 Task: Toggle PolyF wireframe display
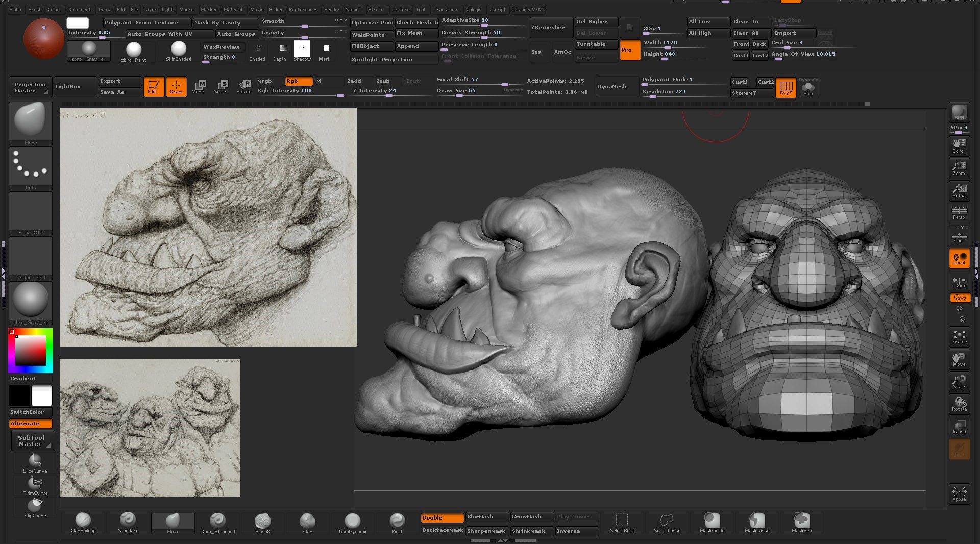pos(786,87)
